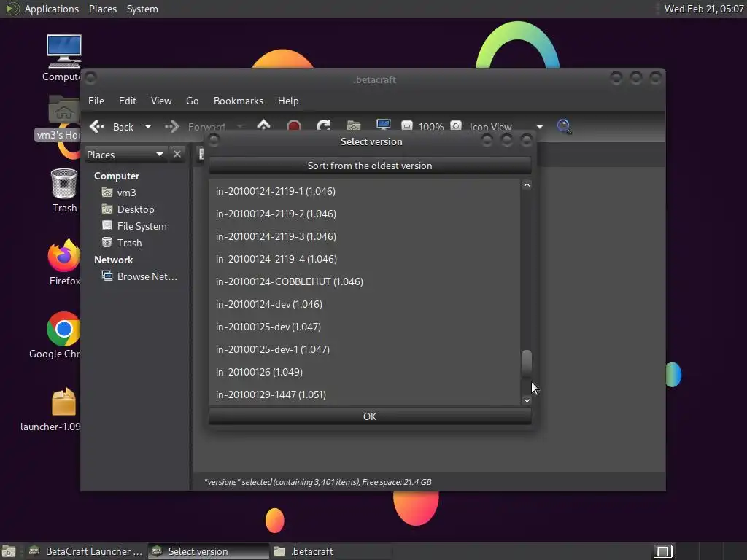Click the zoom out icon beside 100%
This screenshot has width=747, height=560.
click(x=407, y=126)
